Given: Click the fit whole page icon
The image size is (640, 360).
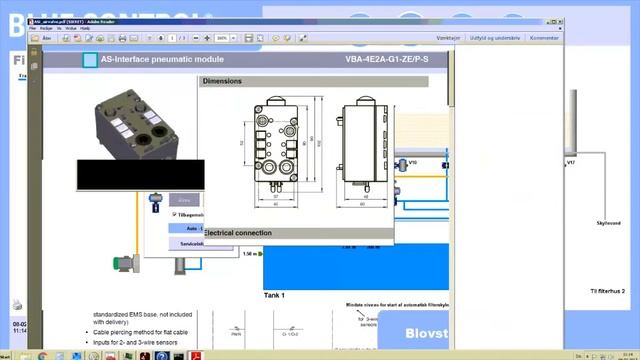Looking at the screenshot, I should 260,38.
